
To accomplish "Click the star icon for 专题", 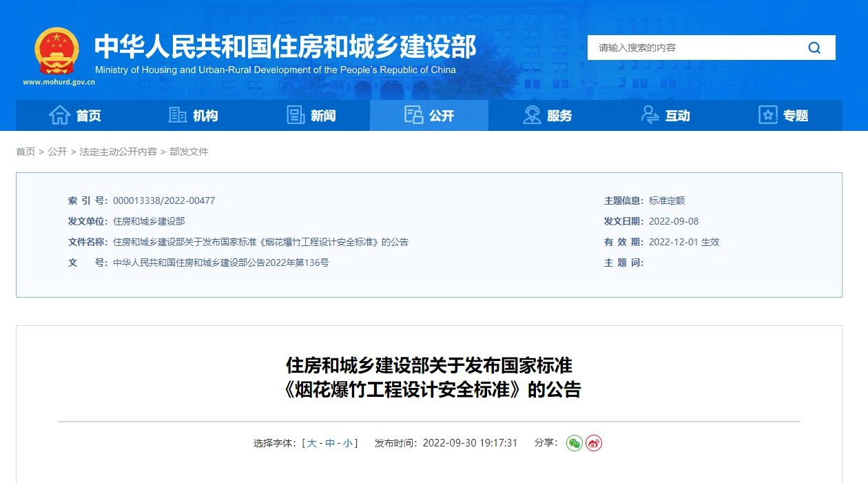I will click(x=768, y=115).
